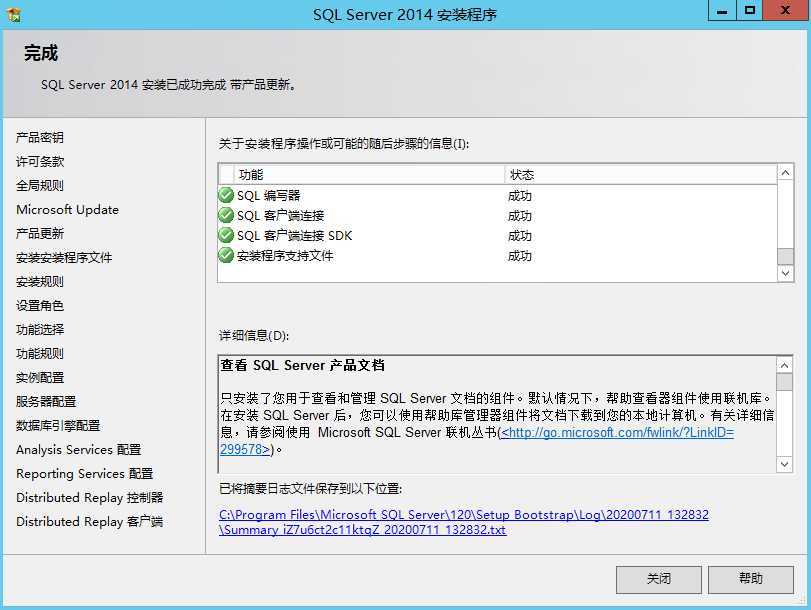Select the 功能选择 step
The height and width of the screenshot is (610, 811).
pyautogui.click(x=40, y=330)
